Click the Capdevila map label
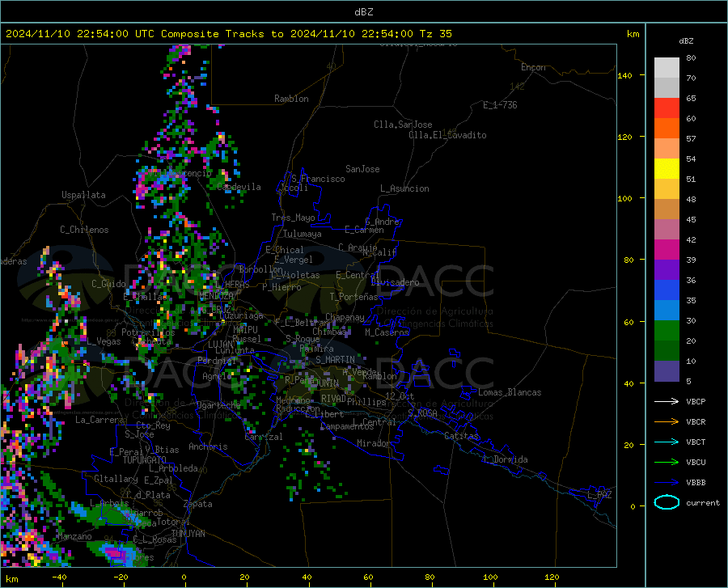The height and width of the screenshot is (588, 728). point(239,187)
